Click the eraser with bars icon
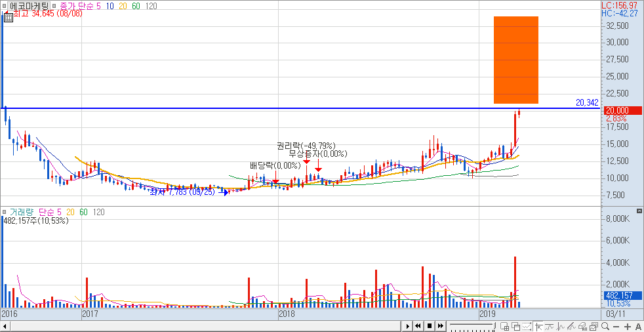Image resolution: width=644 pixels, height=332 pixels. click(583, 327)
